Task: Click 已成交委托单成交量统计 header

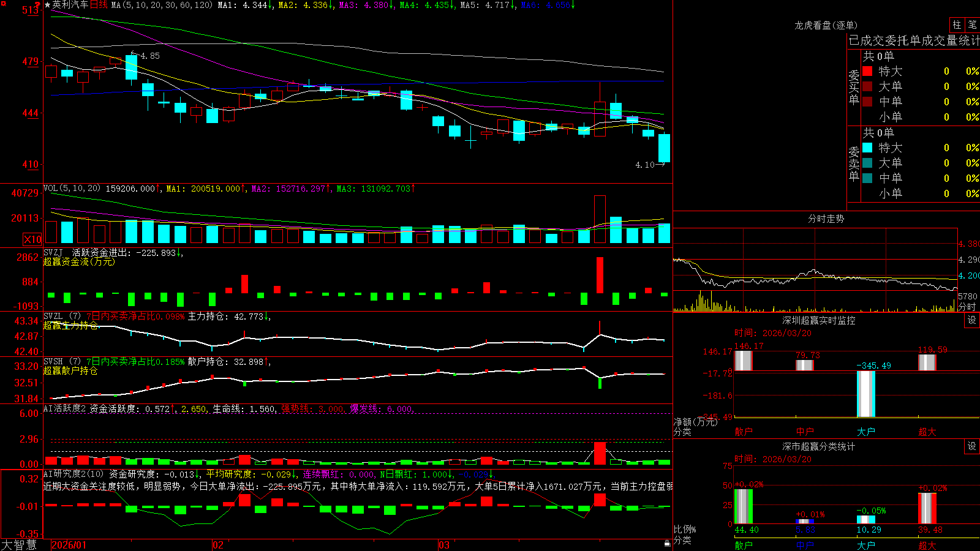Action: [913, 40]
